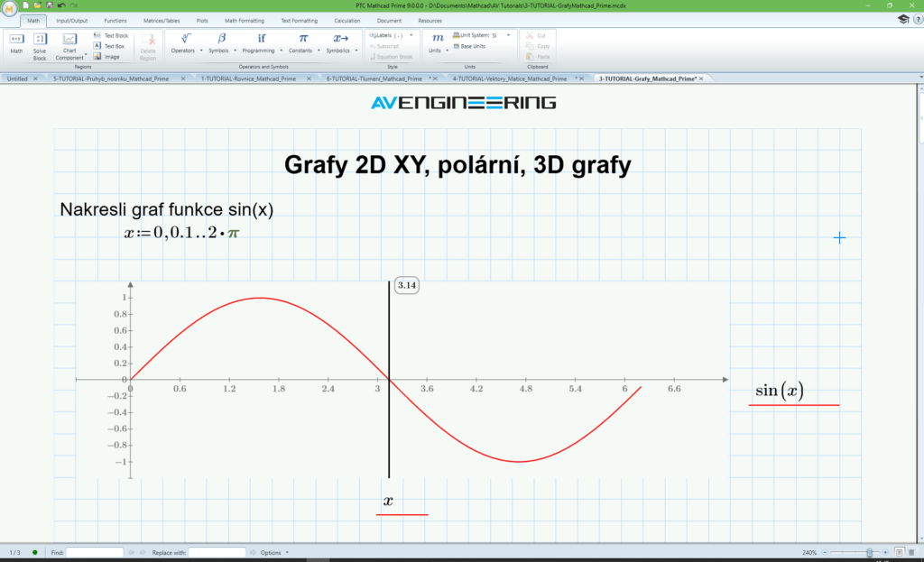
Task: Click the Find next arrow
Action: [x=142, y=553]
